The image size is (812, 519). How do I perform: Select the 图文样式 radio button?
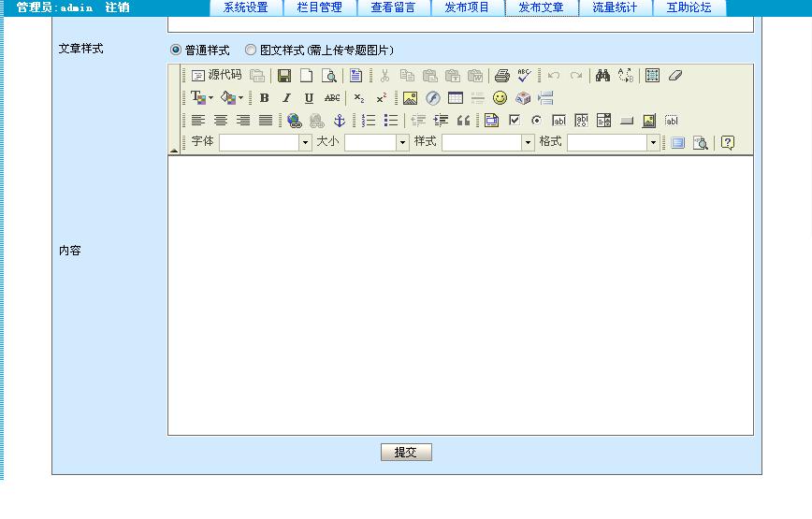point(251,50)
